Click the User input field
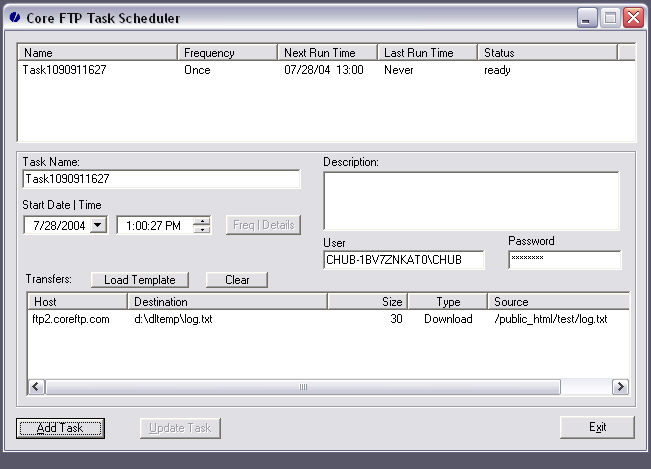Viewport: 651px width, 469px height. (403, 260)
